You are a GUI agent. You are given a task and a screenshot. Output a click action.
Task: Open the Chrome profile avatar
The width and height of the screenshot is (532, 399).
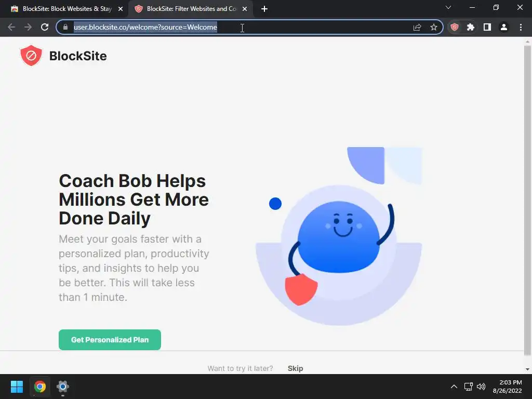(x=504, y=27)
